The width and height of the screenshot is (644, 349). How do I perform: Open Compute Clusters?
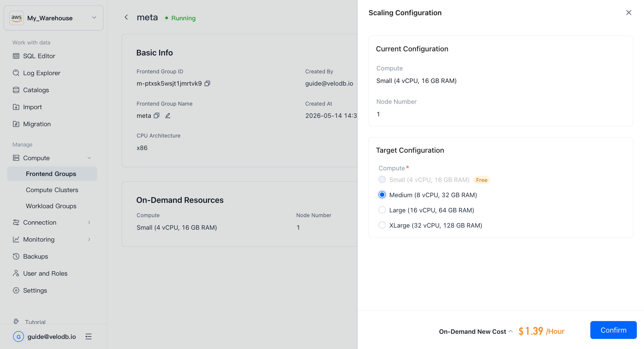[x=52, y=190]
